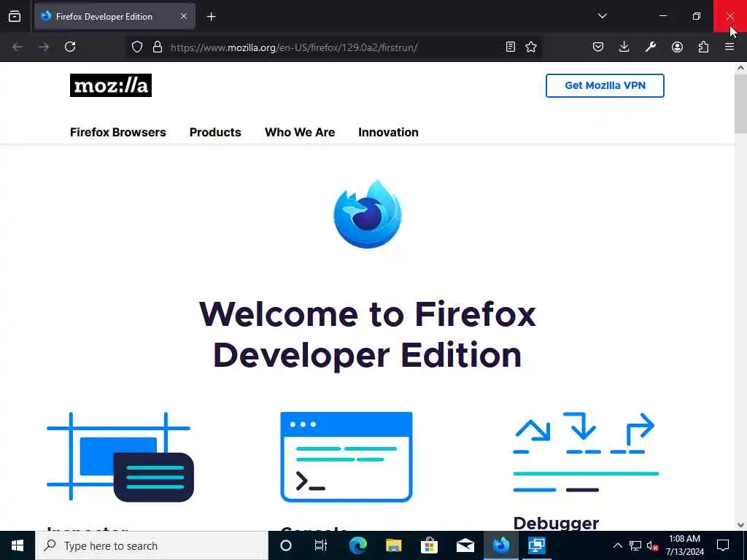747x560 pixels.
Task: Save page to Pocket
Action: point(598,47)
